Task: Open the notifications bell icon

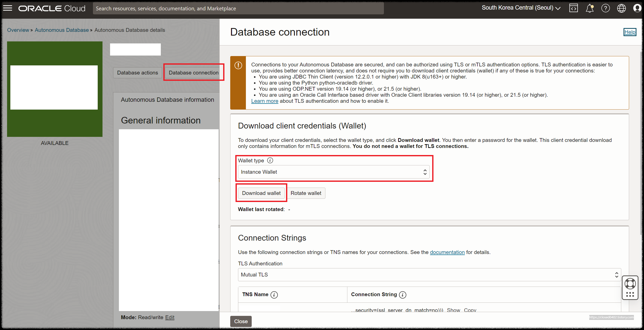Action: [589, 8]
